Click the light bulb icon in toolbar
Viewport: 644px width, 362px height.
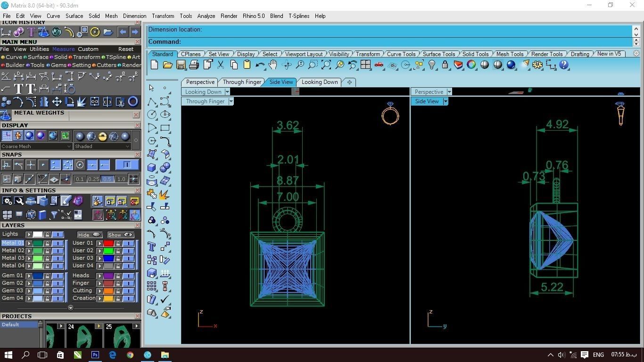tap(432, 65)
